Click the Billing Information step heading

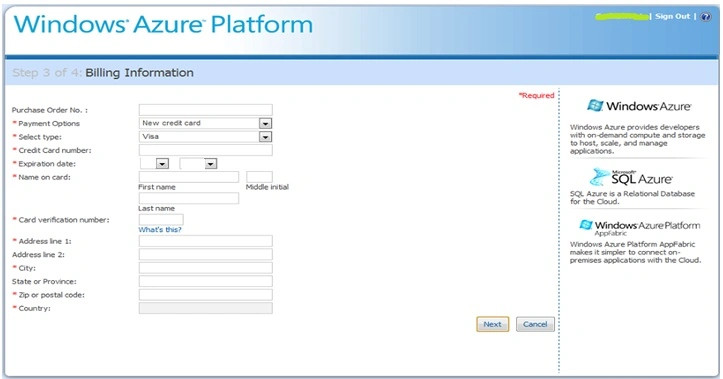[x=139, y=73]
